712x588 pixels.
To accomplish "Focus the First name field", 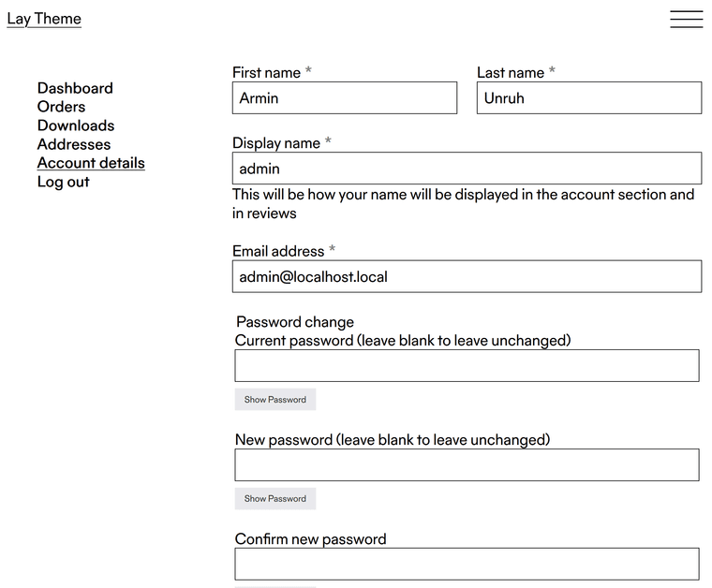I will [345, 98].
